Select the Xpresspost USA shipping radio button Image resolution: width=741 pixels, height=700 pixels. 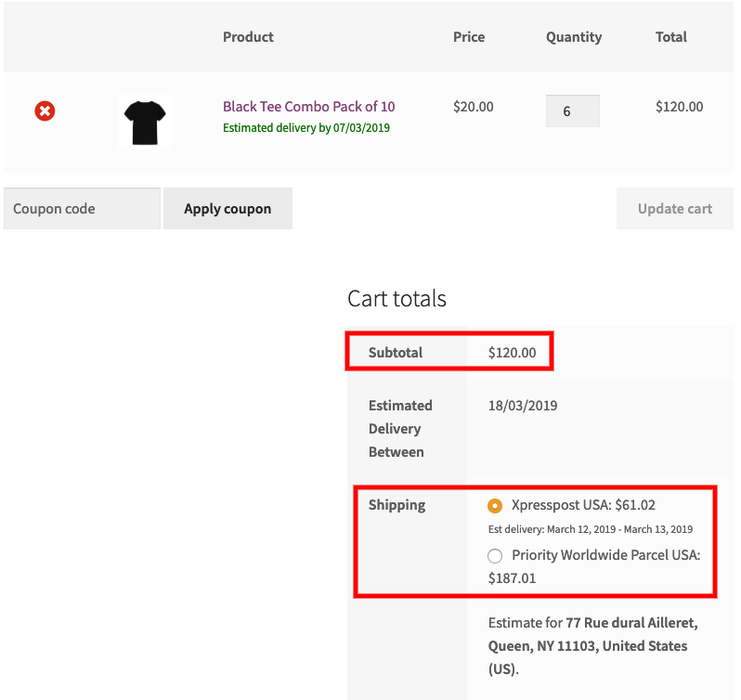[495, 506]
